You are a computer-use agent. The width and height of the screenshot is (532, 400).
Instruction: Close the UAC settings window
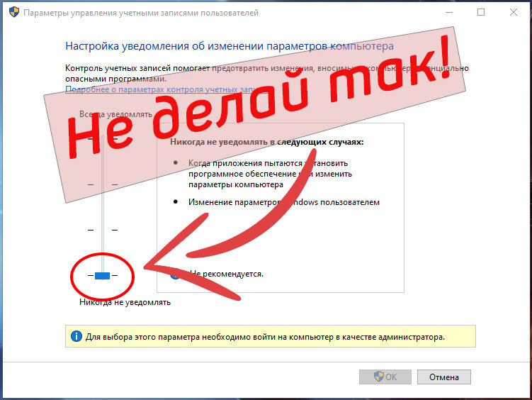point(514,12)
